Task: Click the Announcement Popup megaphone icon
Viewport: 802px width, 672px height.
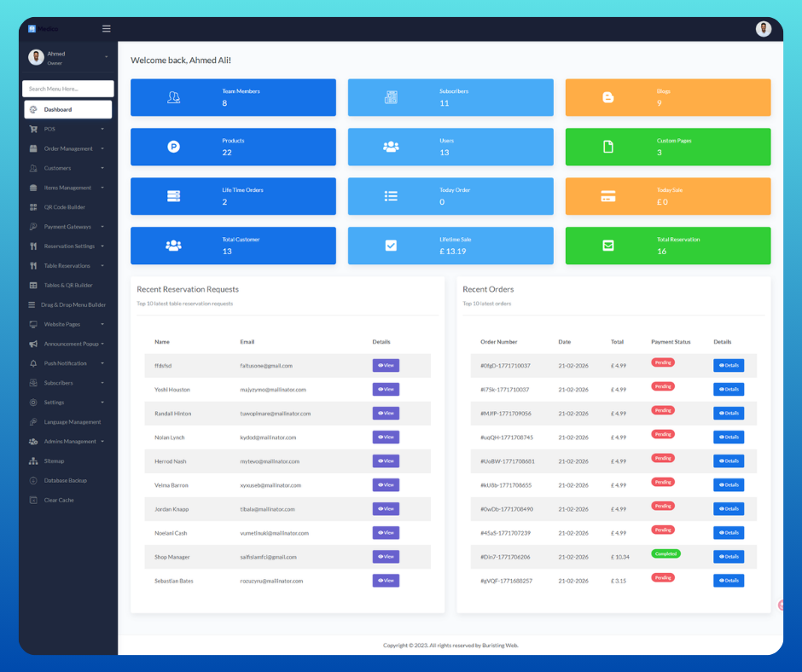Action: pyautogui.click(x=33, y=344)
